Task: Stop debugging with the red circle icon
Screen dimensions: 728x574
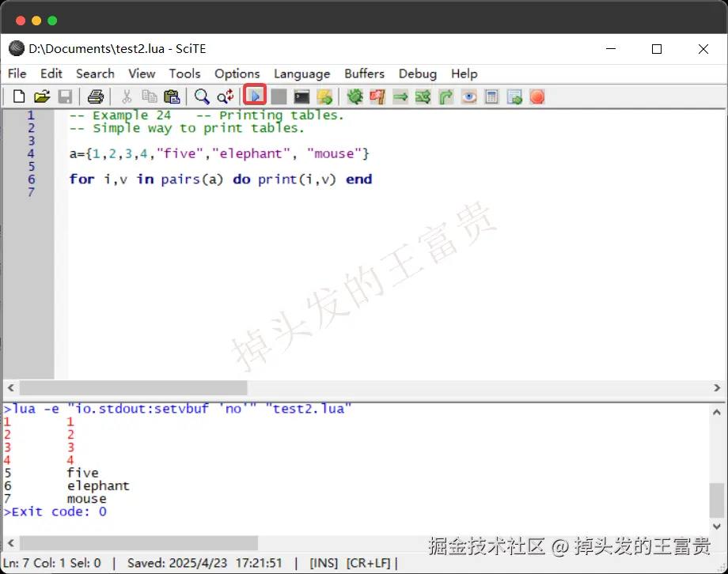Action: pos(537,96)
